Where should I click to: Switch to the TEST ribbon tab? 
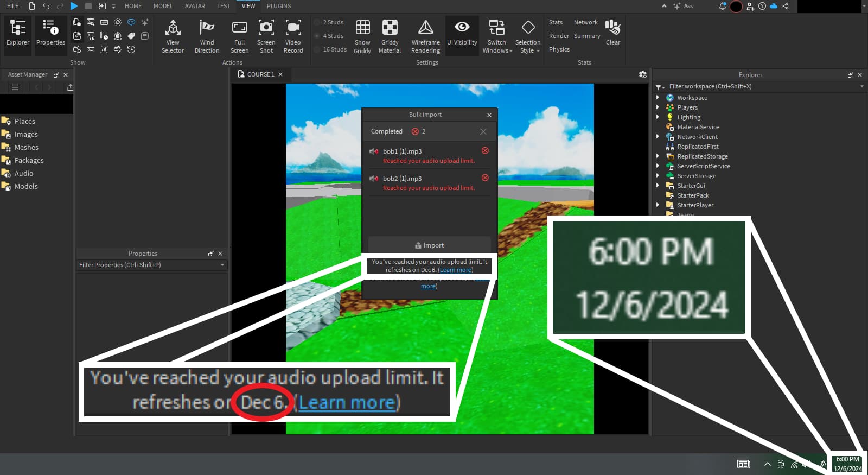(x=224, y=6)
